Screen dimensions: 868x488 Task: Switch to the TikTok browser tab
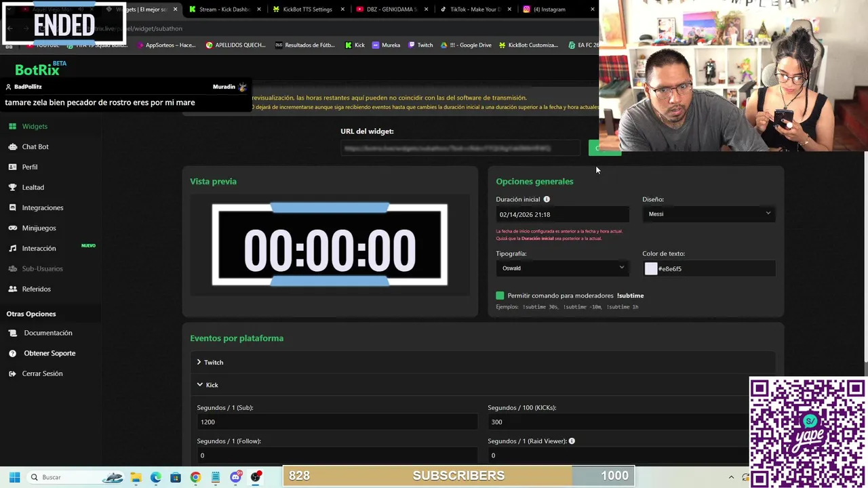[x=475, y=9]
